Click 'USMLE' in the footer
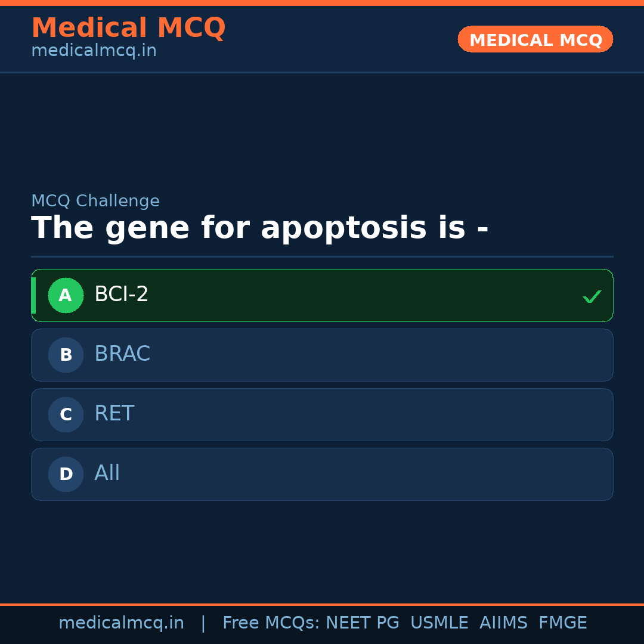This screenshot has width=644, height=644. 439,623
